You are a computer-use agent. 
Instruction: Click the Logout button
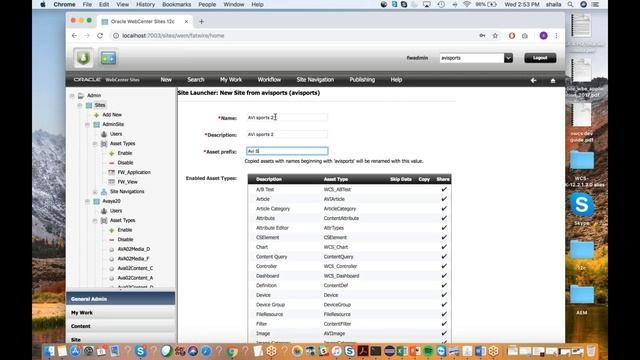click(540, 58)
